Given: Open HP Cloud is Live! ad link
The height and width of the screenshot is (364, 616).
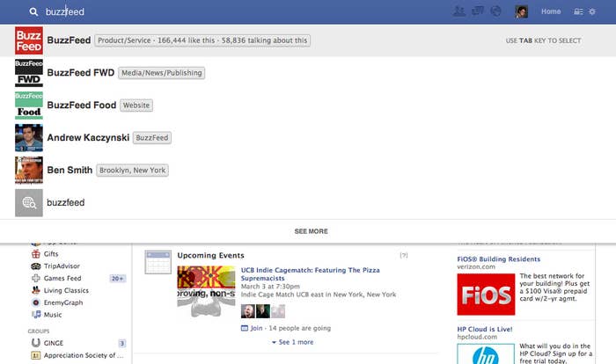Looking at the screenshot, I should tap(485, 330).
